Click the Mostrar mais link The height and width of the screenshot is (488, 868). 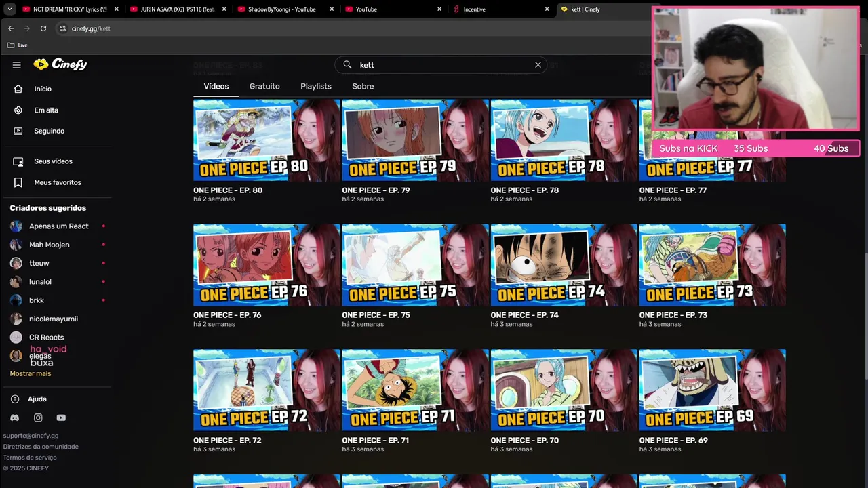[31, 373]
